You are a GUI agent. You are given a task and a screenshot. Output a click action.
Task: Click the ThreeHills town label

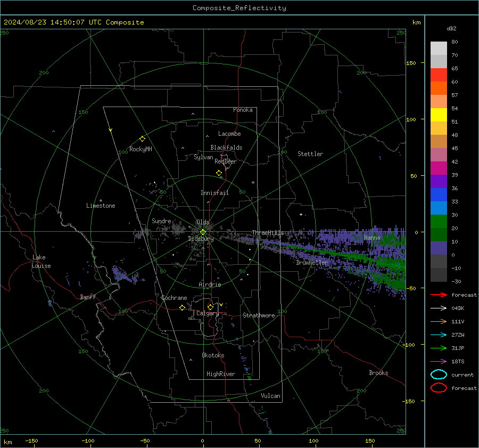pos(268,233)
